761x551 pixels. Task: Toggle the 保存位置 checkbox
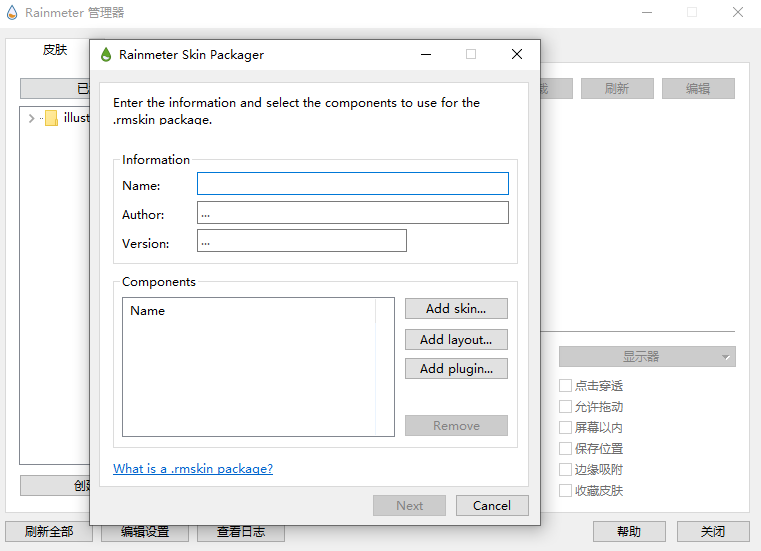pyautogui.click(x=565, y=448)
